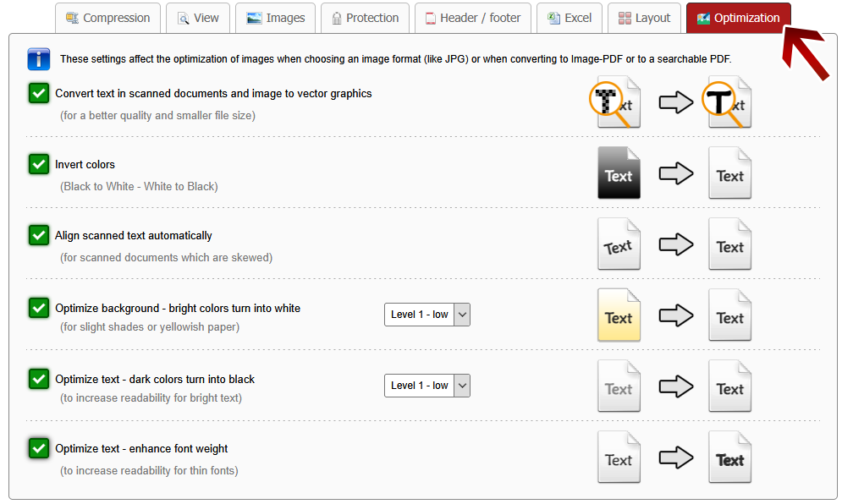This screenshot has width=842, height=504.
Task: Click the bold Text result icon
Action: [x=729, y=458]
